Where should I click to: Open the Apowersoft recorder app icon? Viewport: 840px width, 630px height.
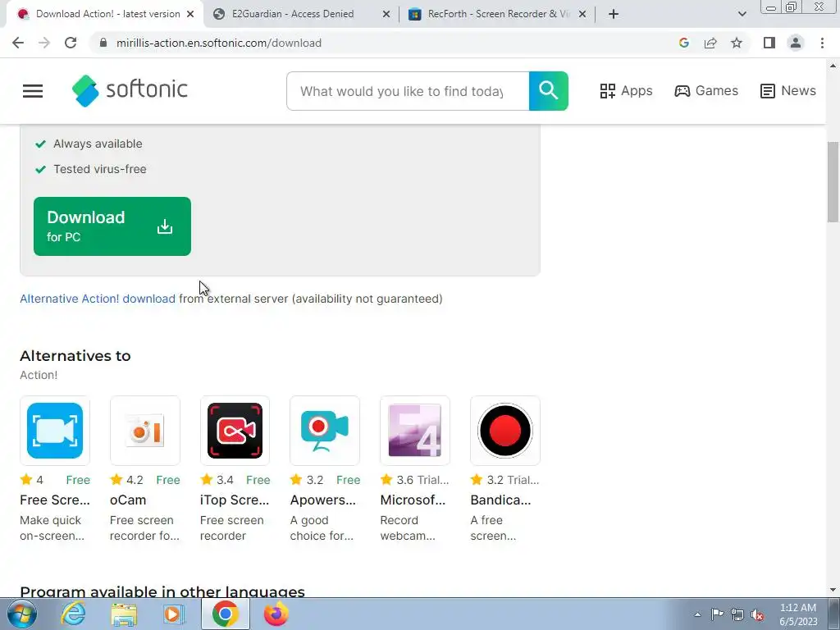pyautogui.click(x=325, y=431)
